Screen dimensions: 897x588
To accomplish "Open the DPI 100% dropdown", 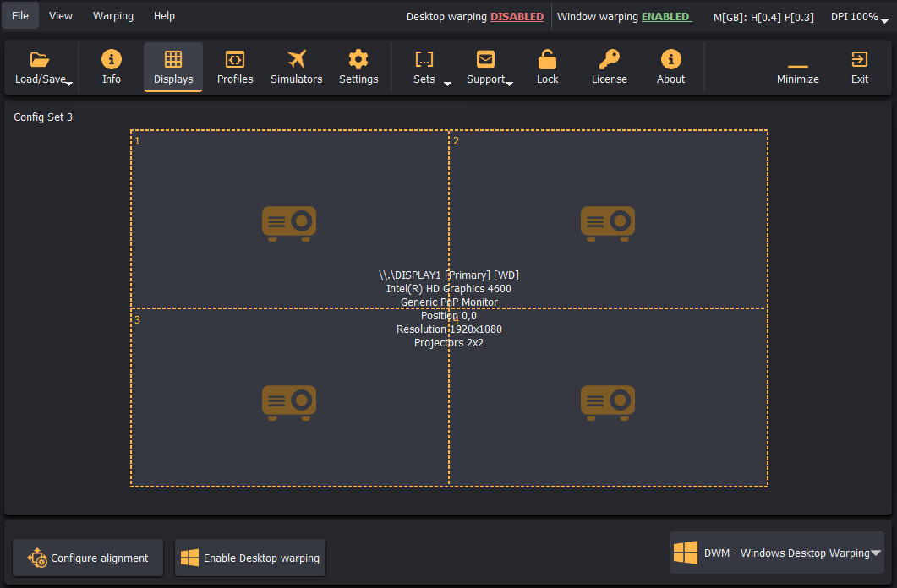I will 859,17.
